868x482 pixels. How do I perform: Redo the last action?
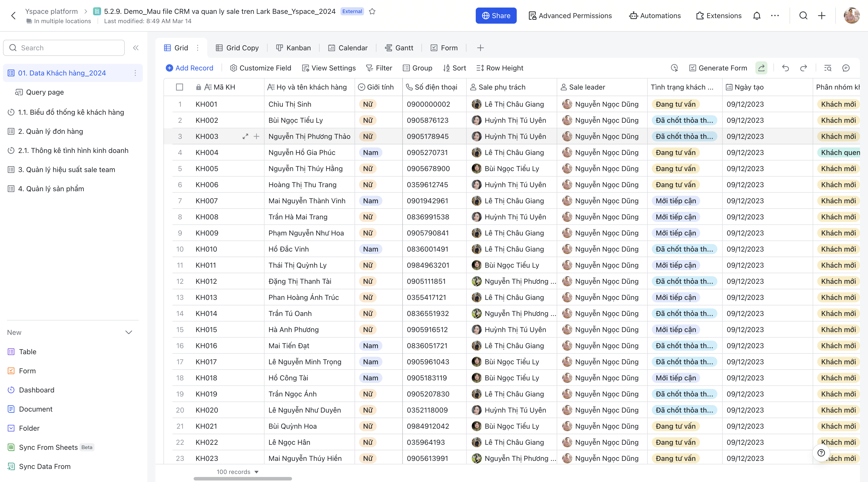[804, 68]
